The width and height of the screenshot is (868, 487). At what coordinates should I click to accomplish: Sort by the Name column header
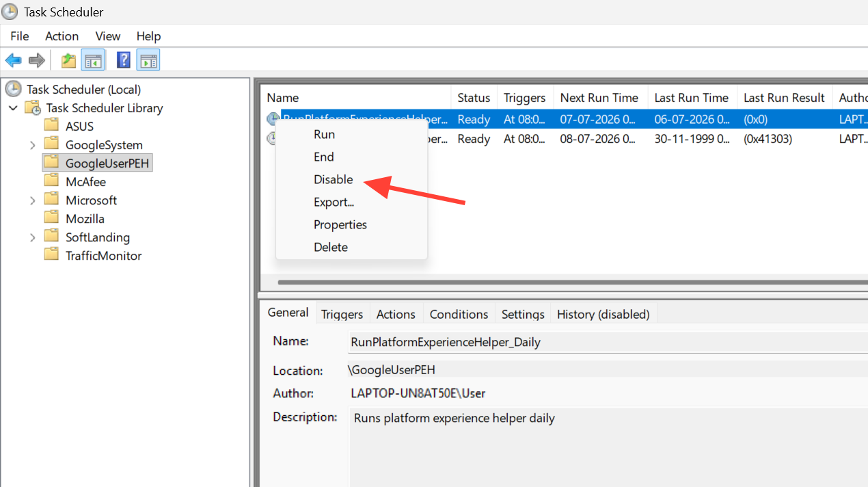pyautogui.click(x=356, y=97)
